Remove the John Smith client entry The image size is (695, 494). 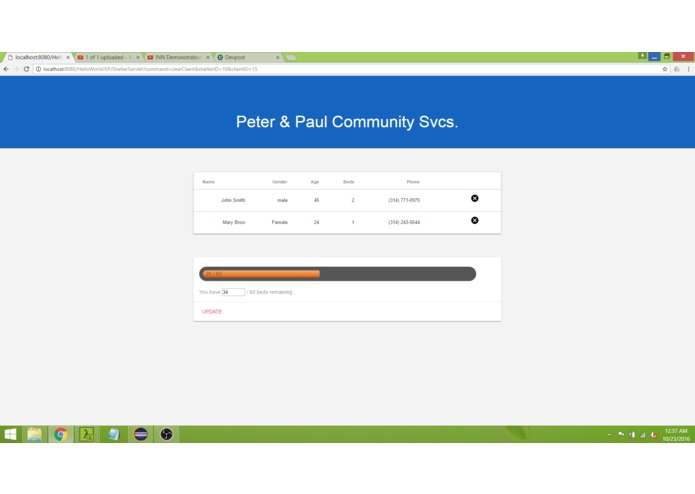[474, 198]
